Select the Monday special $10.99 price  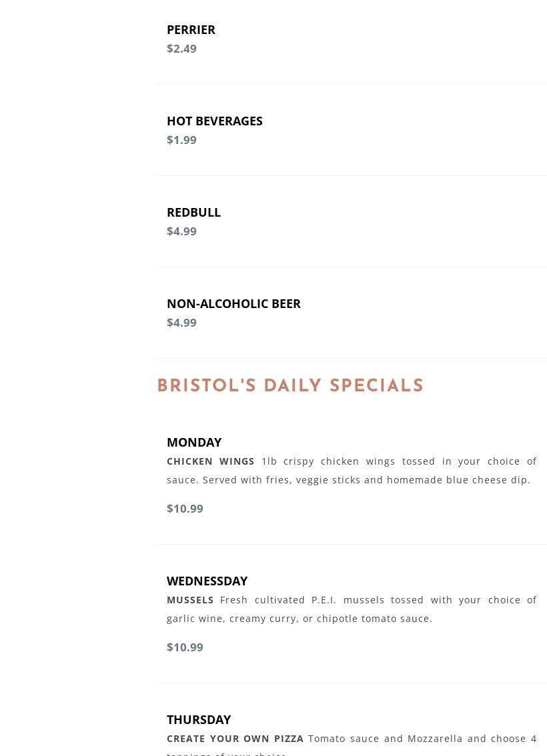pyautogui.click(x=185, y=508)
